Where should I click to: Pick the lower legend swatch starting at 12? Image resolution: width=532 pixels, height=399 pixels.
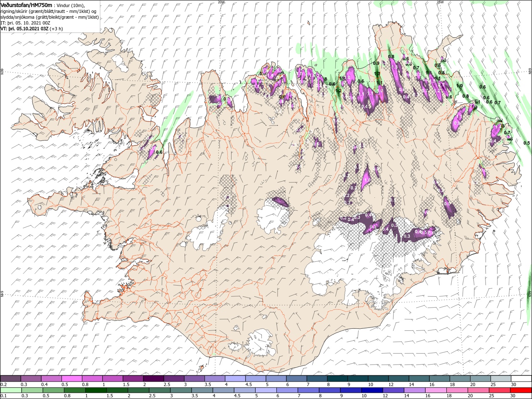coord(393,390)
